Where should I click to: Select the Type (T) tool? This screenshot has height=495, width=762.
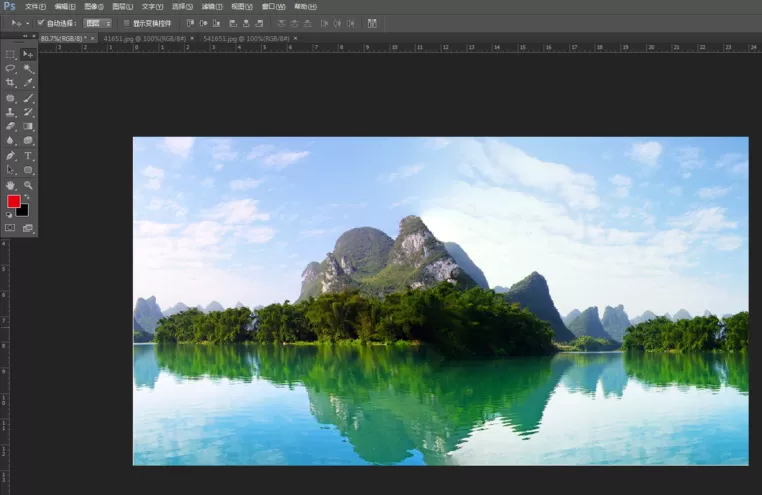pyautogui.click(x=28, y=156)
